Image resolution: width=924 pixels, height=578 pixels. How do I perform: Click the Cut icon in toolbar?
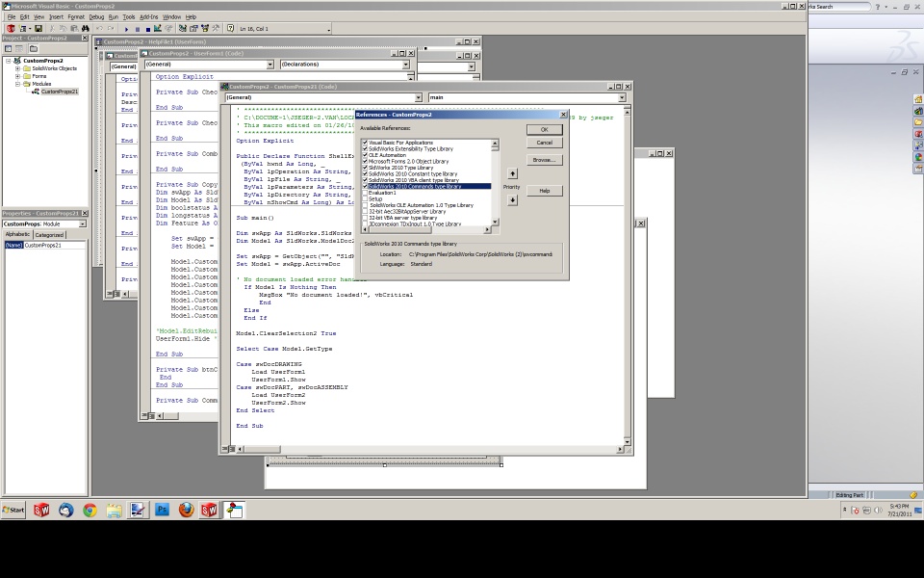click(52, 28)
